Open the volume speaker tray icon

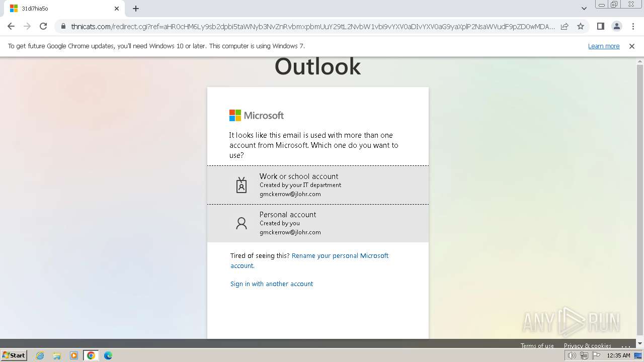pyautogui.click(x=572, y=355)
